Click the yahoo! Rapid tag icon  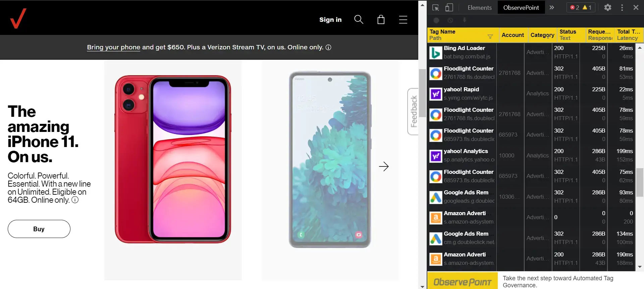(436, 94)
